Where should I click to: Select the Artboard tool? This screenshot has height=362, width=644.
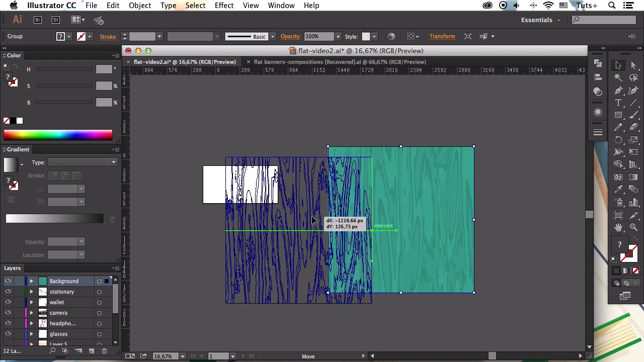pyautogui.click(x=618, y=215)
